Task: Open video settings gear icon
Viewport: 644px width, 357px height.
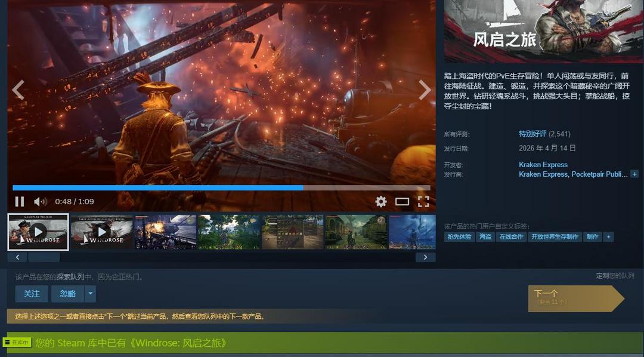Action: click(x=381, y=202)
